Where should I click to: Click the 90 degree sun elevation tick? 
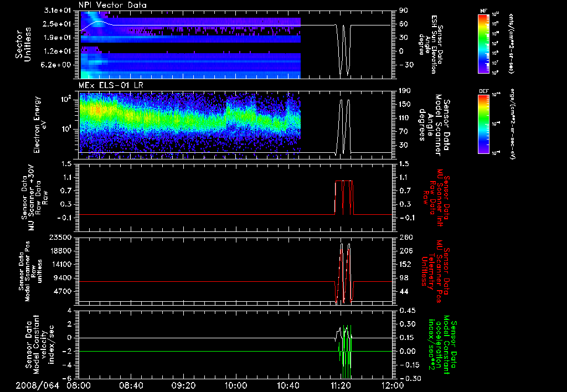[404, 11]
